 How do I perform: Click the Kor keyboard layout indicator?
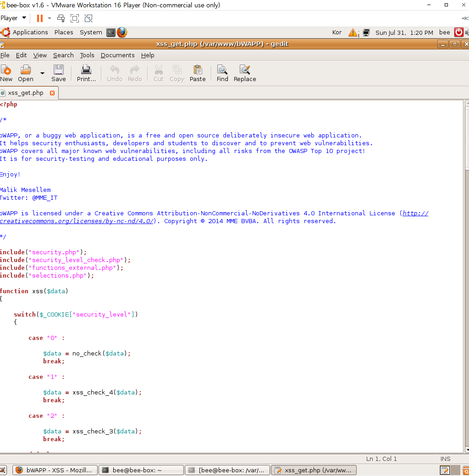337,33
